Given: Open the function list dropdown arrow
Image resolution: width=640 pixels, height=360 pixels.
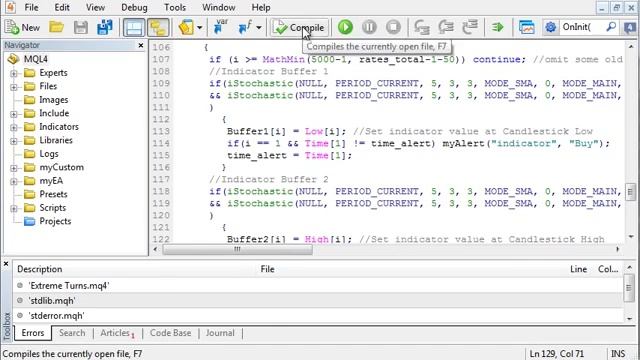Looking at the screenshot, I should point(259,28).
